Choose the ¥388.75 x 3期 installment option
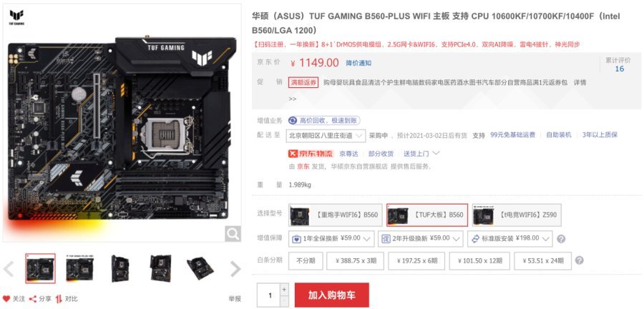The width and height of the screenshot is (644, 309). [355, 261]
